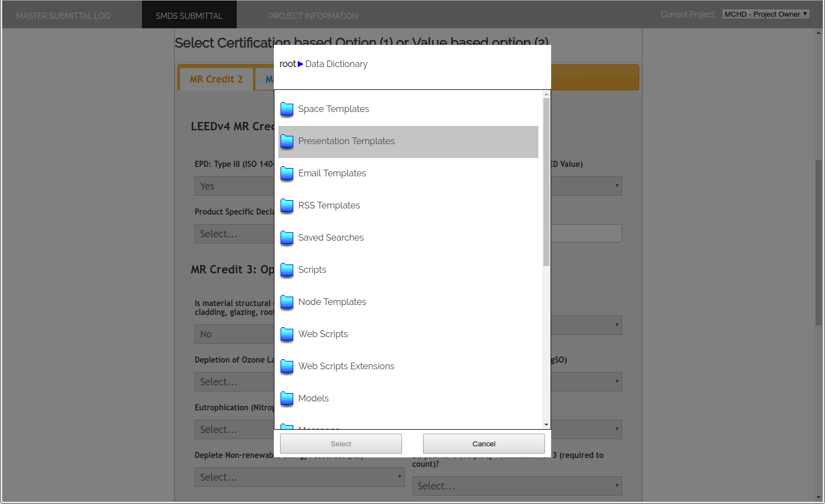Image resolution: width=825 pixels, height=504 pixels.
Task: Click the Scripts folder icon
Action: click(287, 270)
